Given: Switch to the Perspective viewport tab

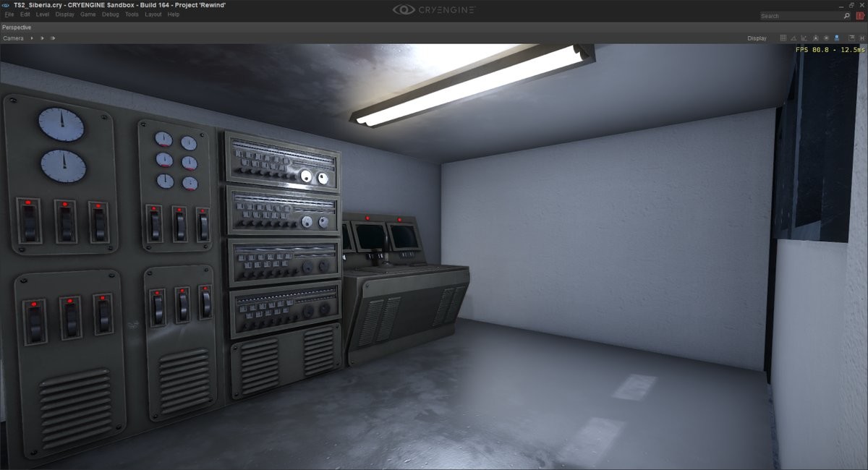Looking at the screenshot, I should click(x=17, y=27).
